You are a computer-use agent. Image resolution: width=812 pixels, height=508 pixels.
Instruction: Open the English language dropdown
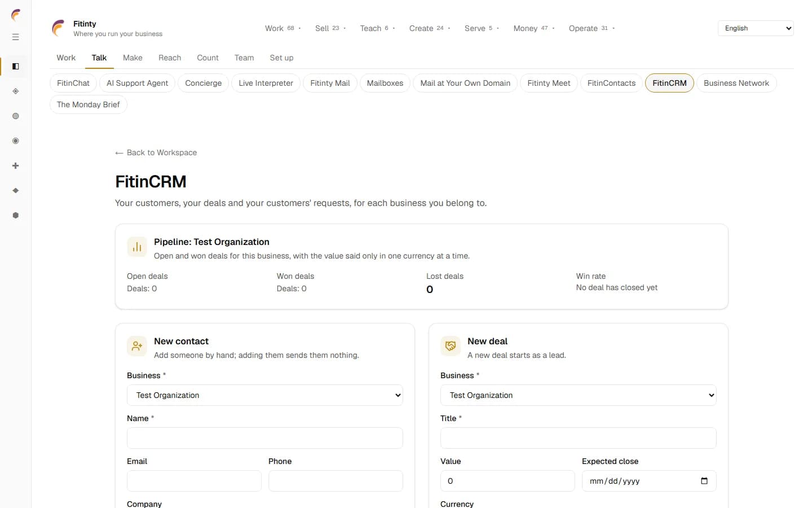[756, 28]
